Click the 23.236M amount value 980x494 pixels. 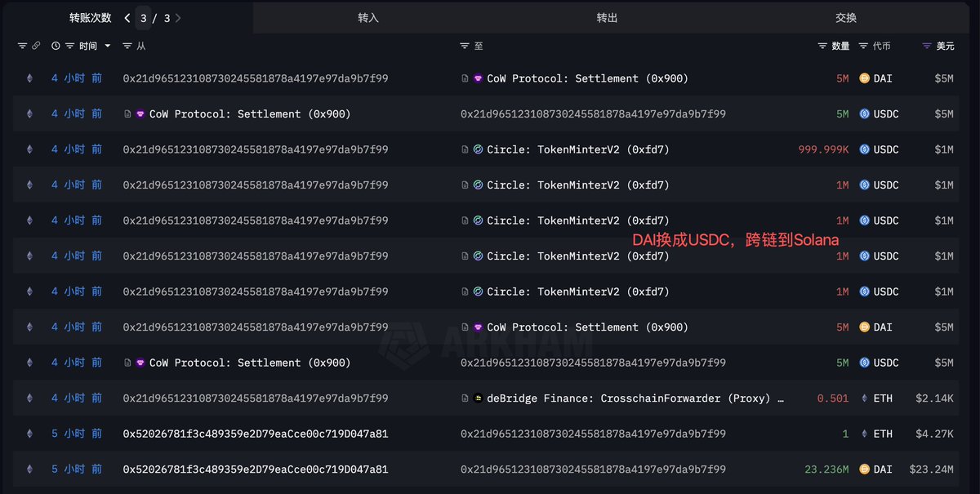coord(826,470)
